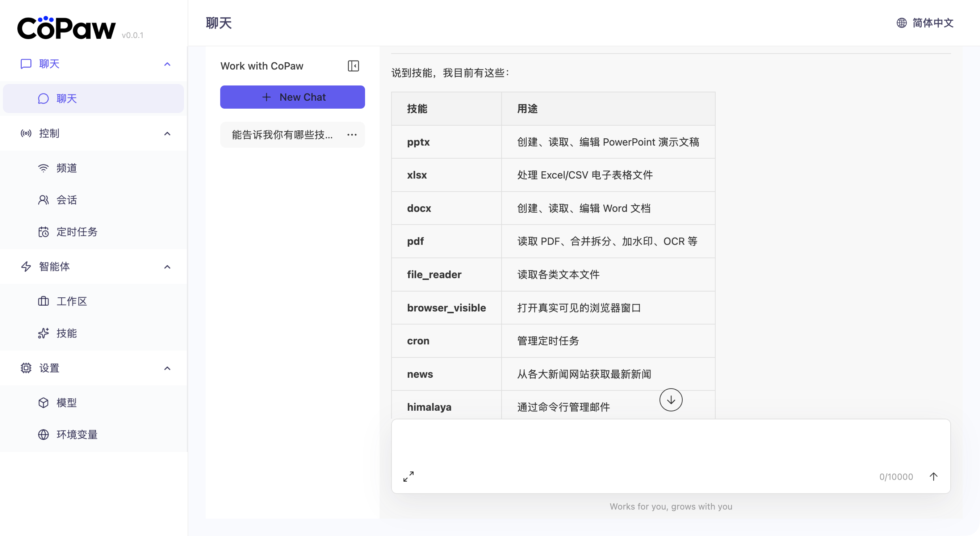Image resolution: width=980 pixels, height=536 pixels.
Task: Open the 能告诉我你有哪些技... conversation
Action: [282, 135]
